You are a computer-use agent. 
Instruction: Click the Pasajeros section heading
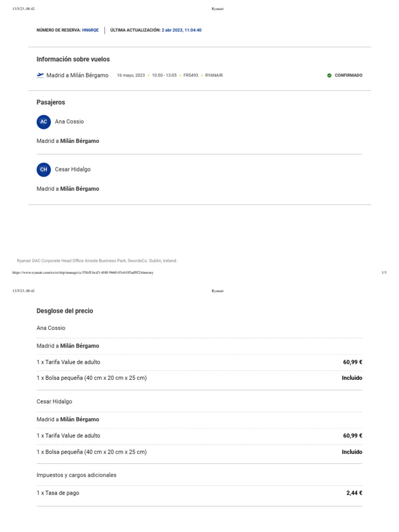pos(51,102)
